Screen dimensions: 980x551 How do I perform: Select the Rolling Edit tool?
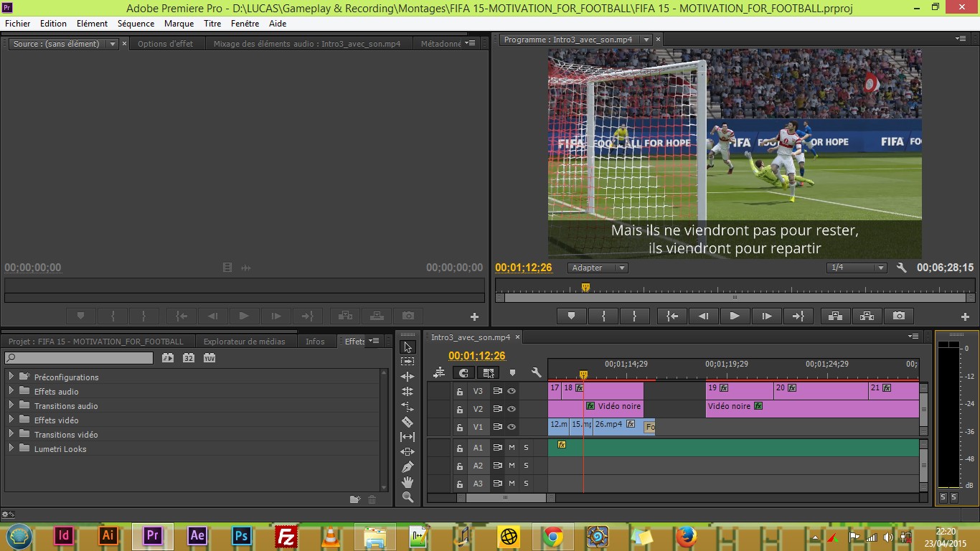tap(407, 392)
